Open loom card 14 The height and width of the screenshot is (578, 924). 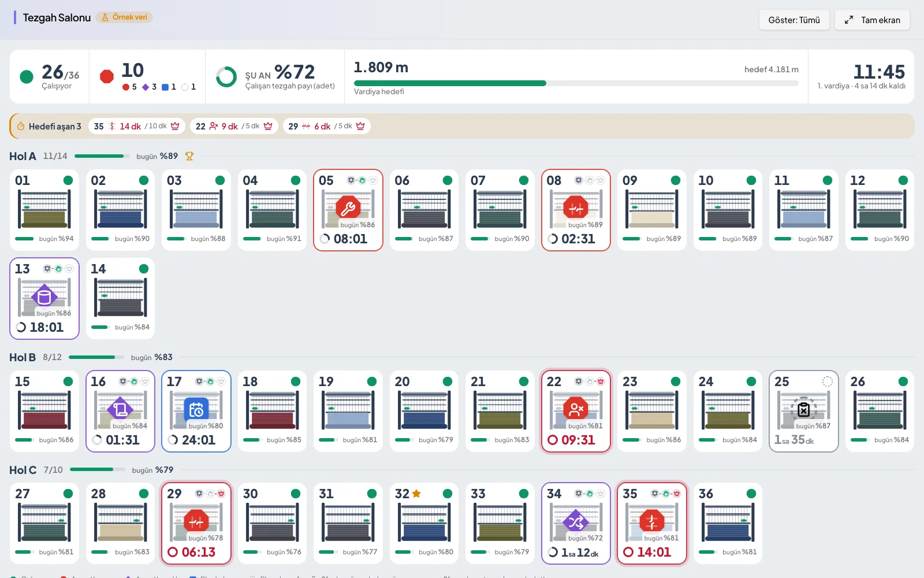(120, 298)
